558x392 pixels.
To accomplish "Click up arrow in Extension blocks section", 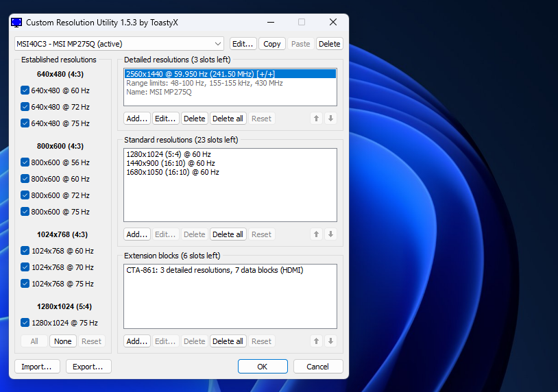I will coord(317,341).
